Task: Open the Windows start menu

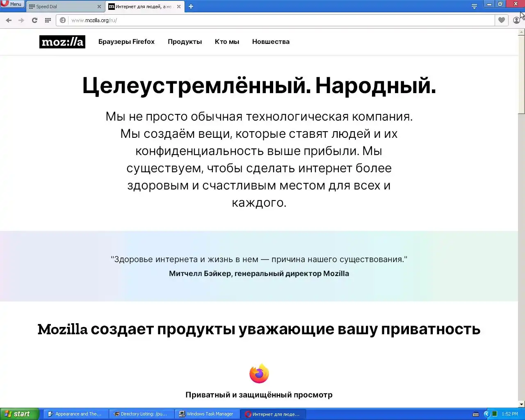Action: 19,414
